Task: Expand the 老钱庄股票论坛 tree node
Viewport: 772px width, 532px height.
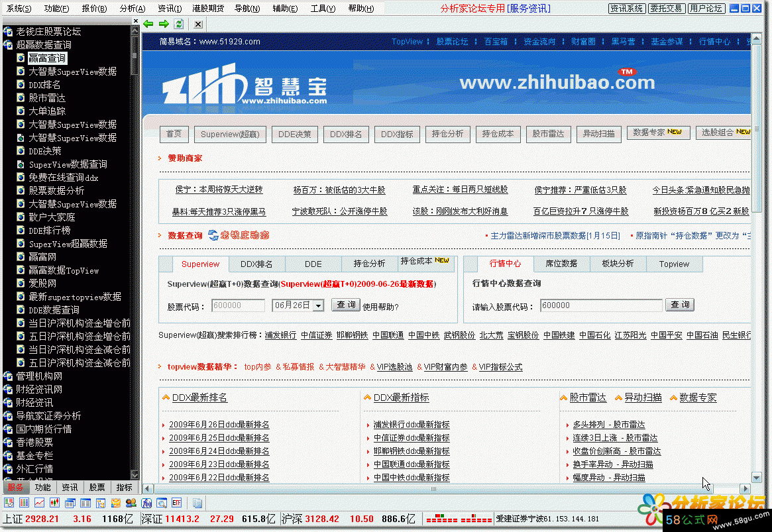Action: [x=8, y=32]
